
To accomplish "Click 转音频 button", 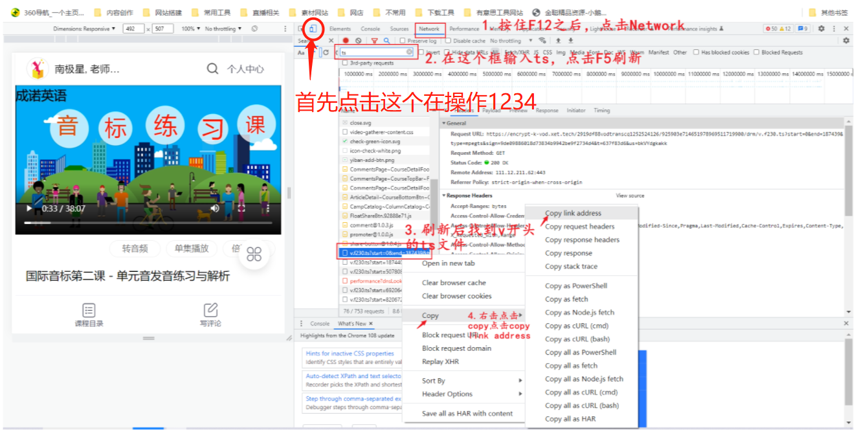I will pos(135,249).
